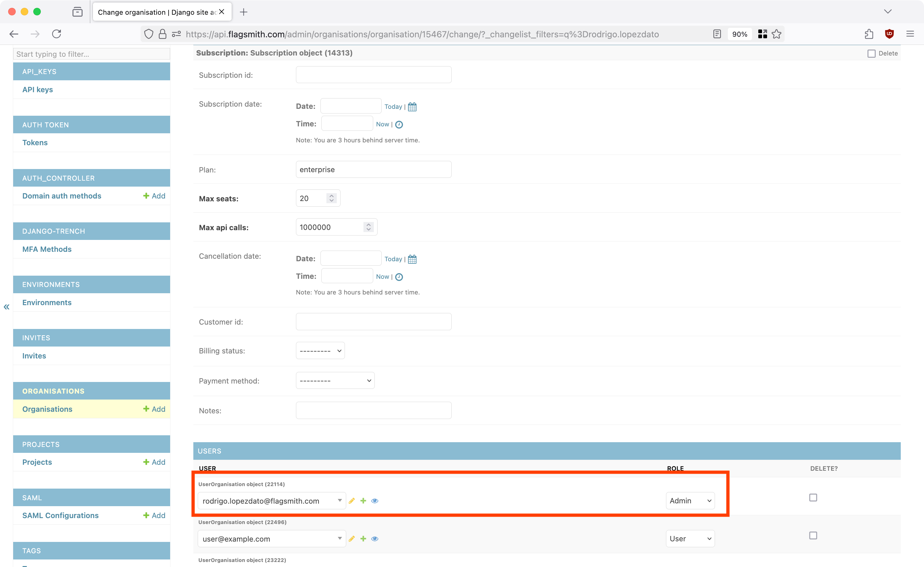Collapse the sidebar with double chevron

(x=6, y=307)
